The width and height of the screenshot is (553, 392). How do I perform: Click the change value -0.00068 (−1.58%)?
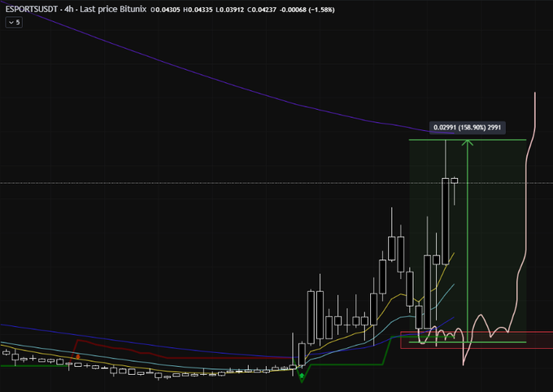[307, 10]
